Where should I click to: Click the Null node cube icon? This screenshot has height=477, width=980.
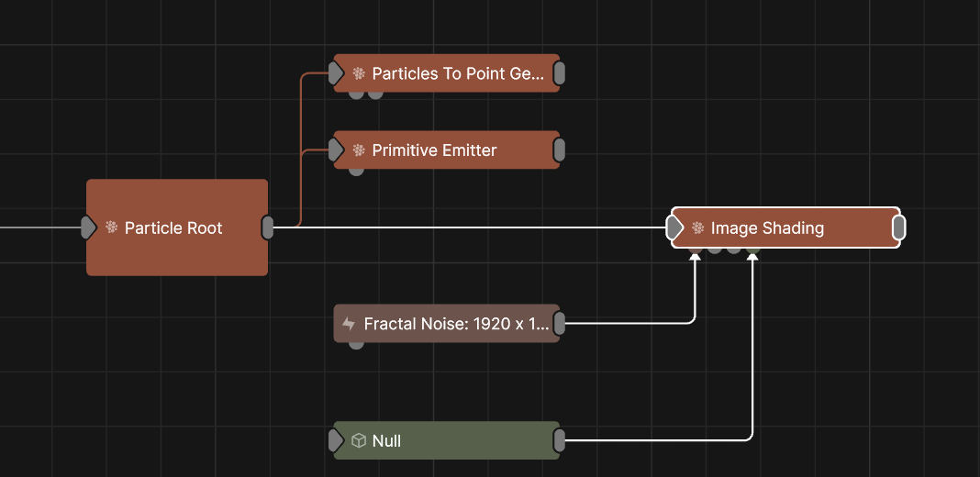coord(359,441)
